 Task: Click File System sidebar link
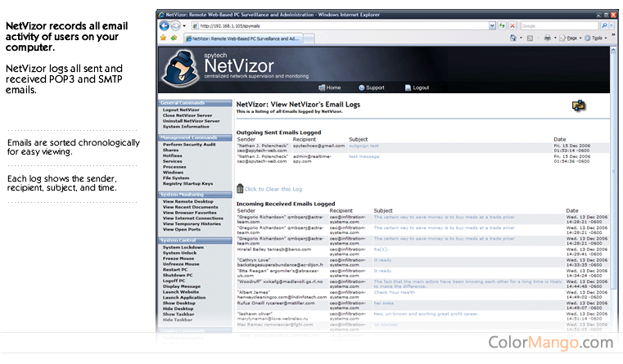(176, 178)
